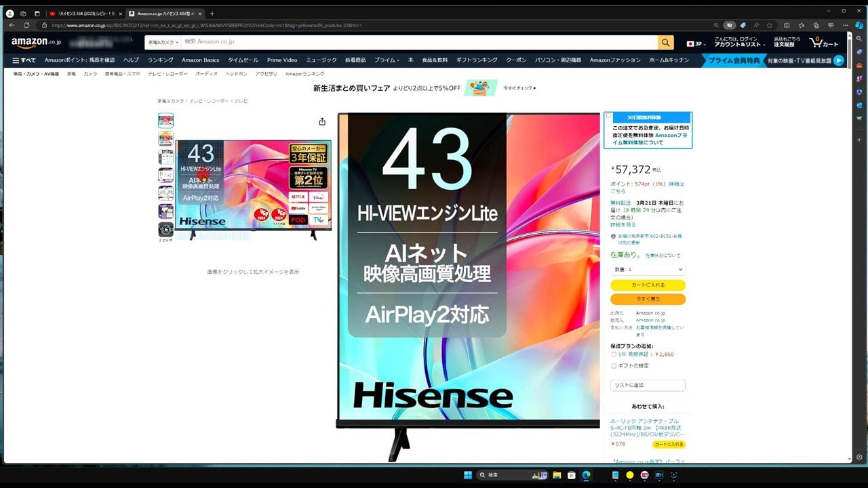
Task: Click 在庫状況について stock info link
Action: pyautogui.click(x=663, y=256)
